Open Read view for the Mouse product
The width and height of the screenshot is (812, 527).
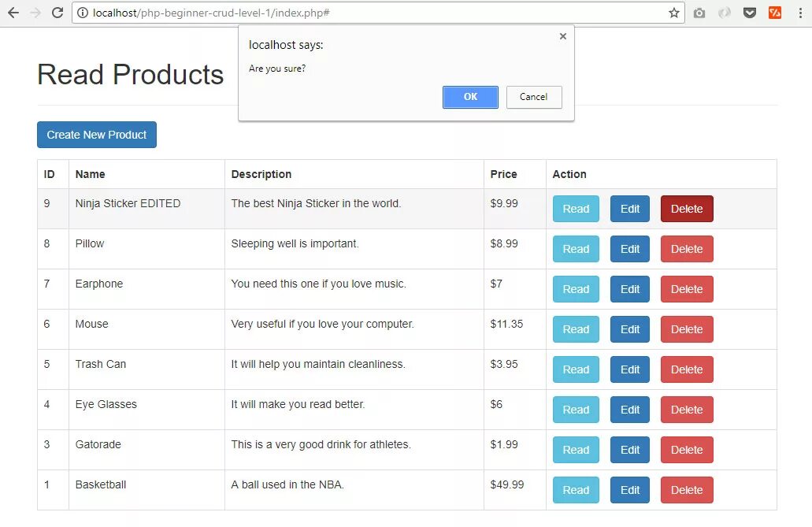[576, 329]
